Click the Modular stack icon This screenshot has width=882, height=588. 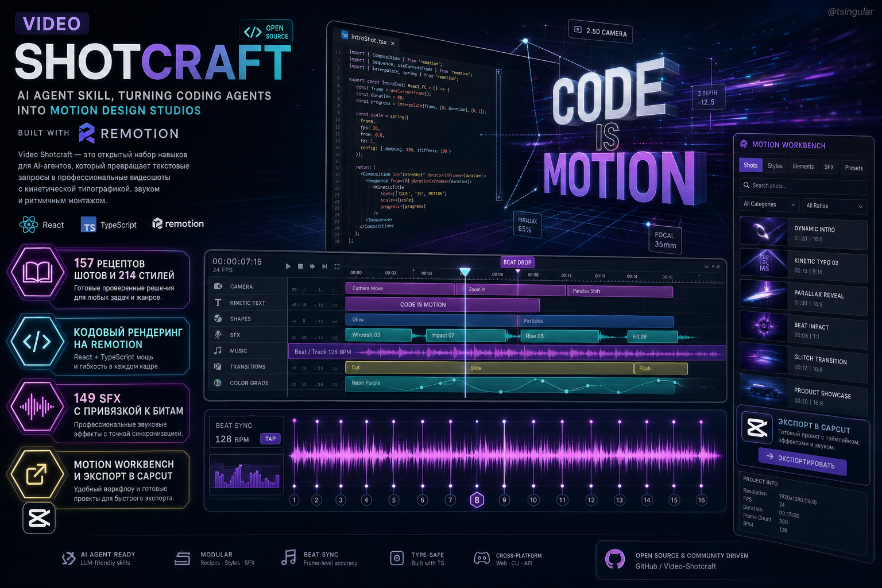[x=183, y=558]
